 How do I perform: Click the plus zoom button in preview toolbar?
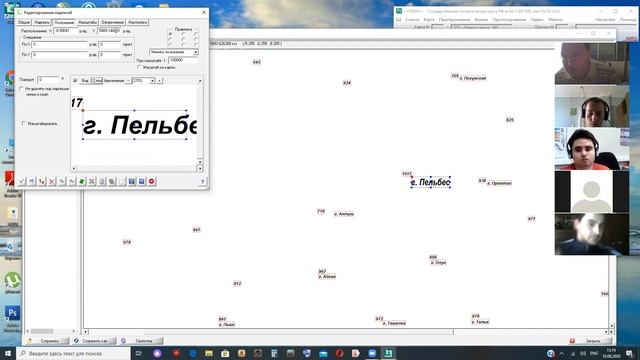pyautogui.click(x=160, y=81)
